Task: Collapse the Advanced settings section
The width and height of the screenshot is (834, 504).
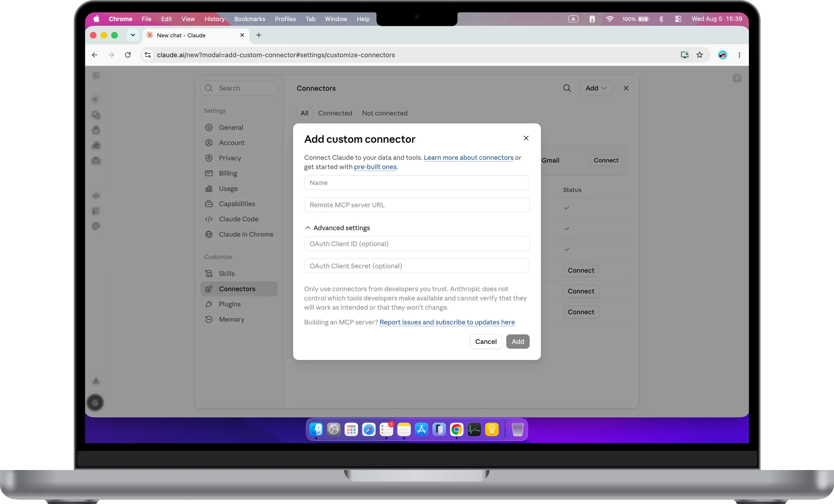Action: (337, 228)
